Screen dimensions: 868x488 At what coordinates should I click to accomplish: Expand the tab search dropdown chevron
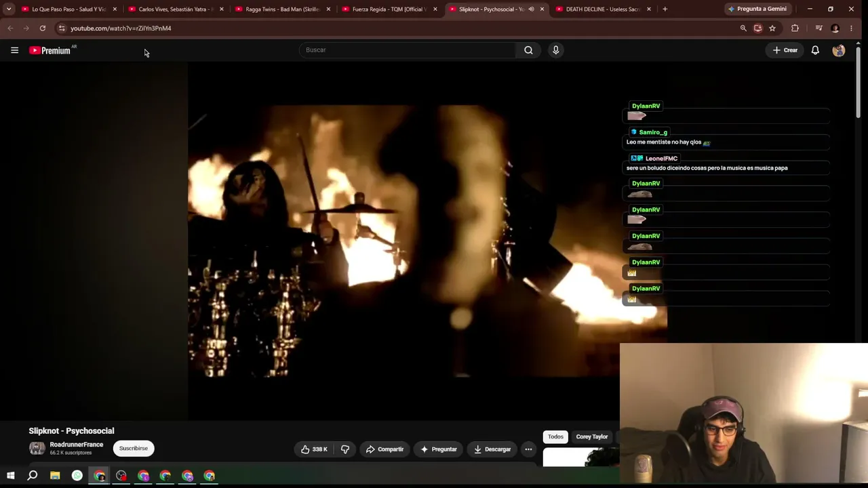click(9, 9)
